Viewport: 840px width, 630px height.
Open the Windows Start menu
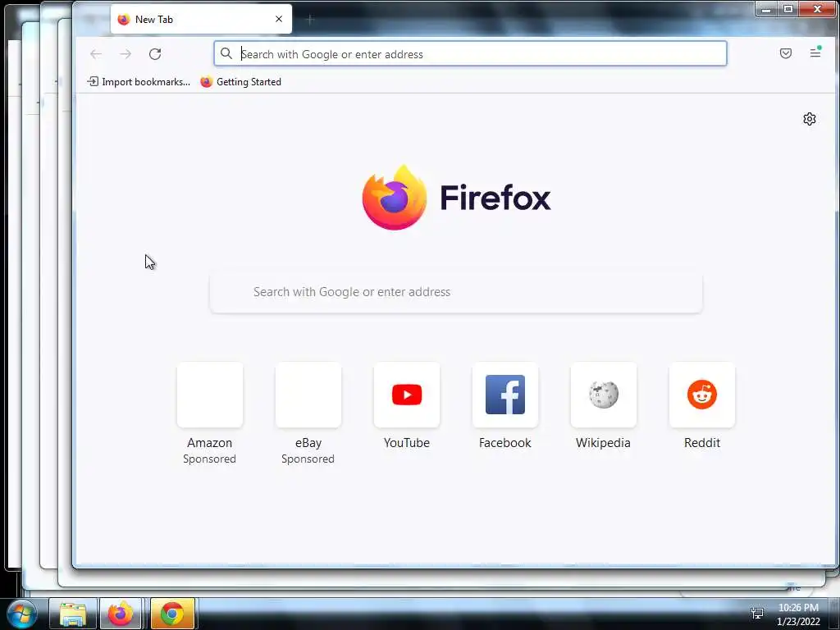click(x=22, y=614)
